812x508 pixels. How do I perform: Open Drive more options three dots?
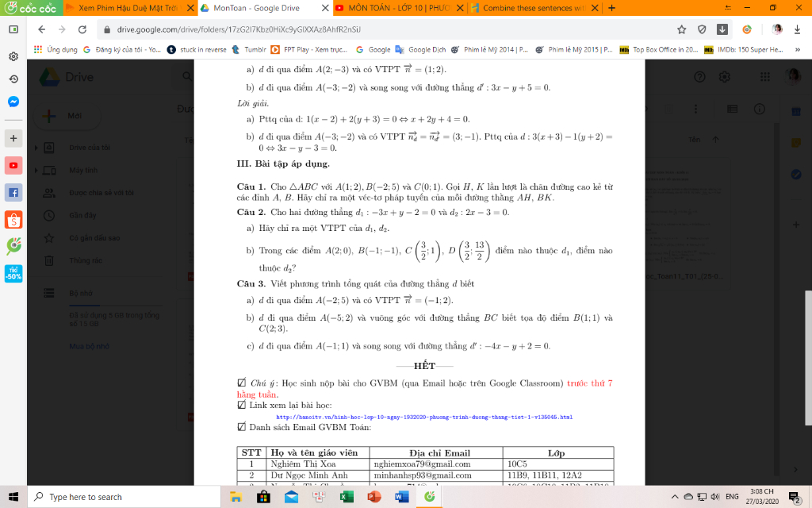tap(695, 109)
